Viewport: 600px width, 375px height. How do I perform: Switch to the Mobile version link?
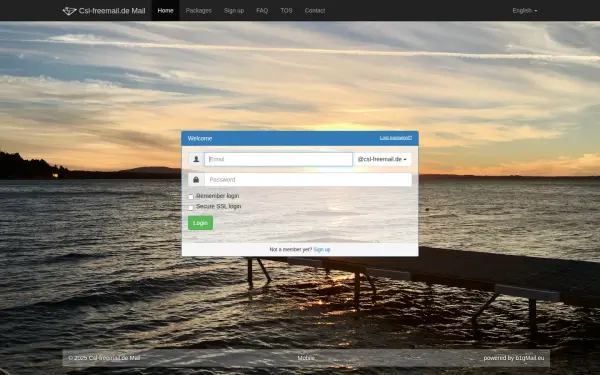pyautogui.click(x=306, y=358)
